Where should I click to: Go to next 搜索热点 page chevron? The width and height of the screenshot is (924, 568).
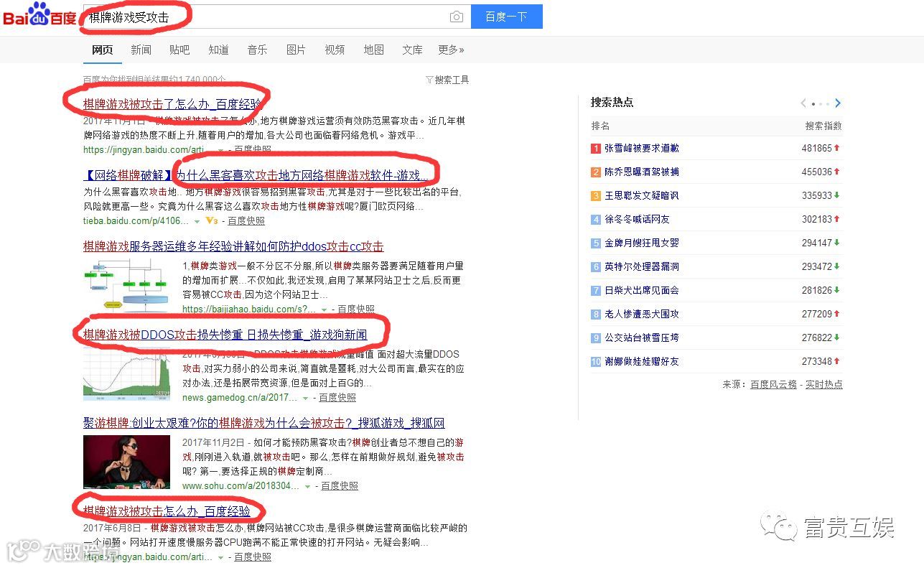838,103
